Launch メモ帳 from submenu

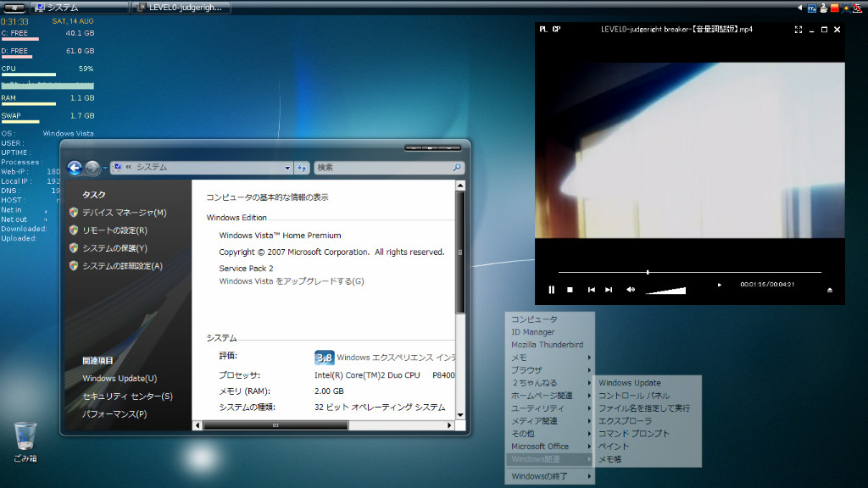647,459
